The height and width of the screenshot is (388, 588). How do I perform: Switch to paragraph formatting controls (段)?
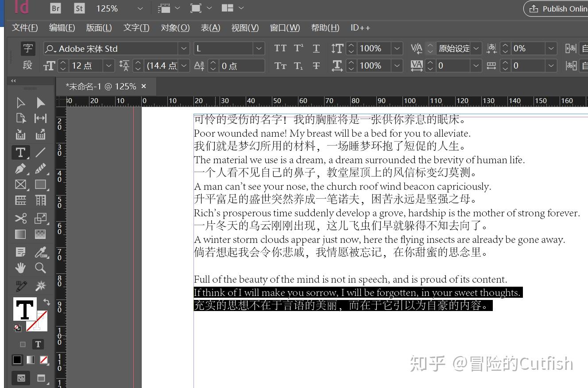tap(27, 65)
